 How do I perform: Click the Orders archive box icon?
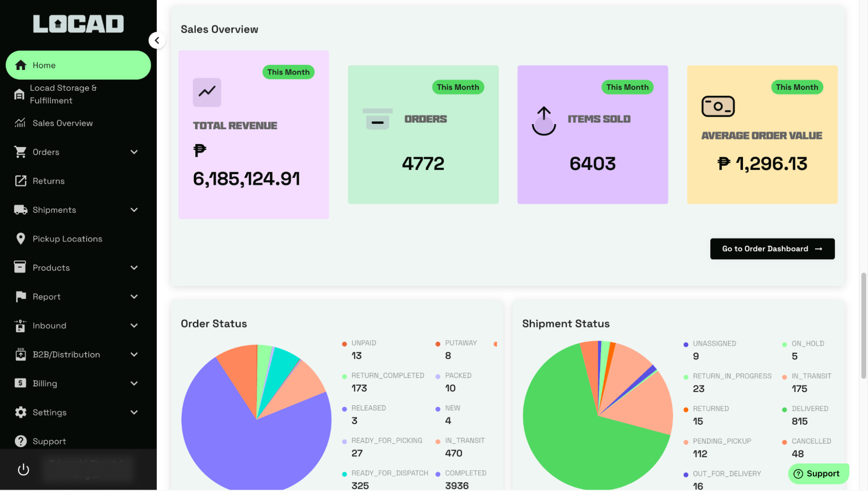[x=377, y=119]
